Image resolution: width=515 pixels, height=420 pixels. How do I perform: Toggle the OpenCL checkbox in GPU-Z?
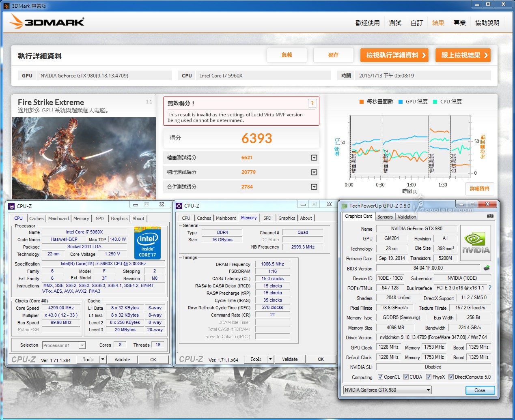tap(380, 377)
